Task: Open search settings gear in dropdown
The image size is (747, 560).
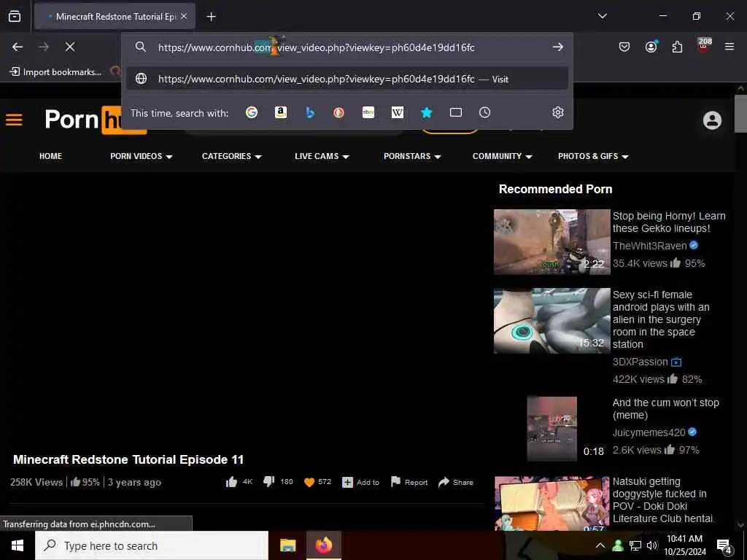Action: (x=558, y=112)
